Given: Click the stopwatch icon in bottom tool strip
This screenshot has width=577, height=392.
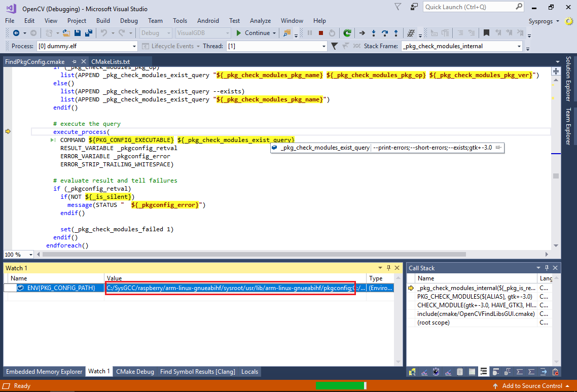Looking at the screenshot, I should pos(436,372).
